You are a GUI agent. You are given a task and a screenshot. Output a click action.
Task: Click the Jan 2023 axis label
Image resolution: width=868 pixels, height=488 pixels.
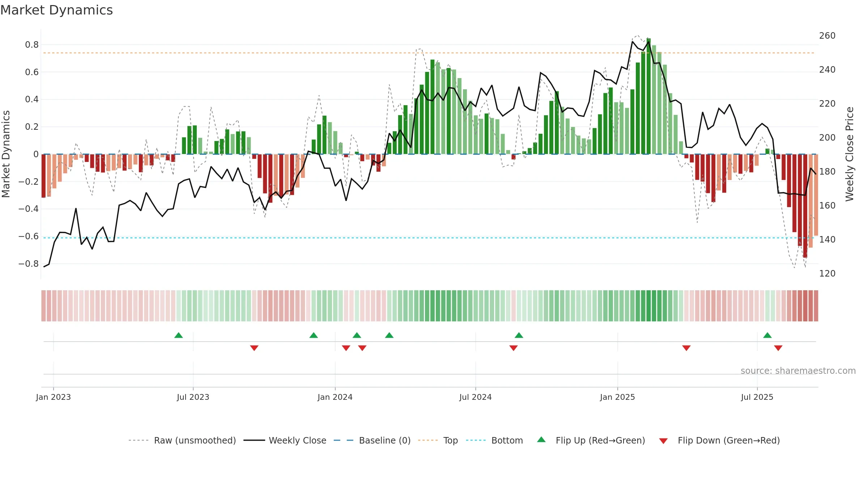click(x=54, y=397)
